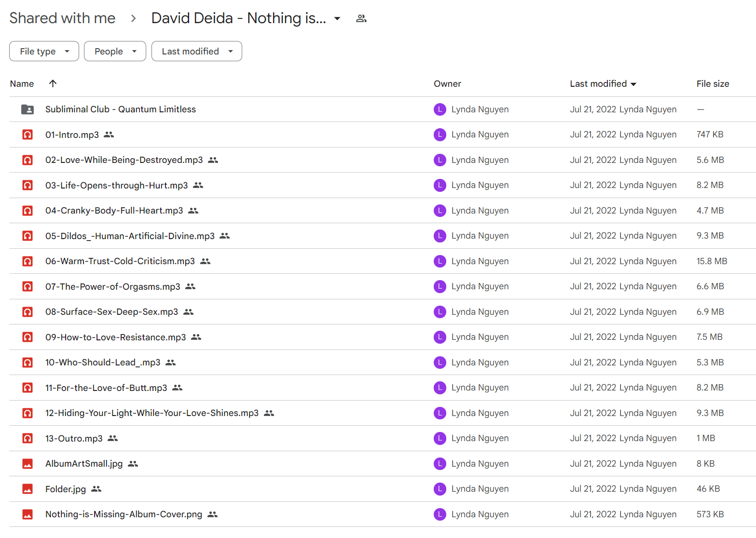Click the audio icon for 13-Outro.mp3

point(27,438)
